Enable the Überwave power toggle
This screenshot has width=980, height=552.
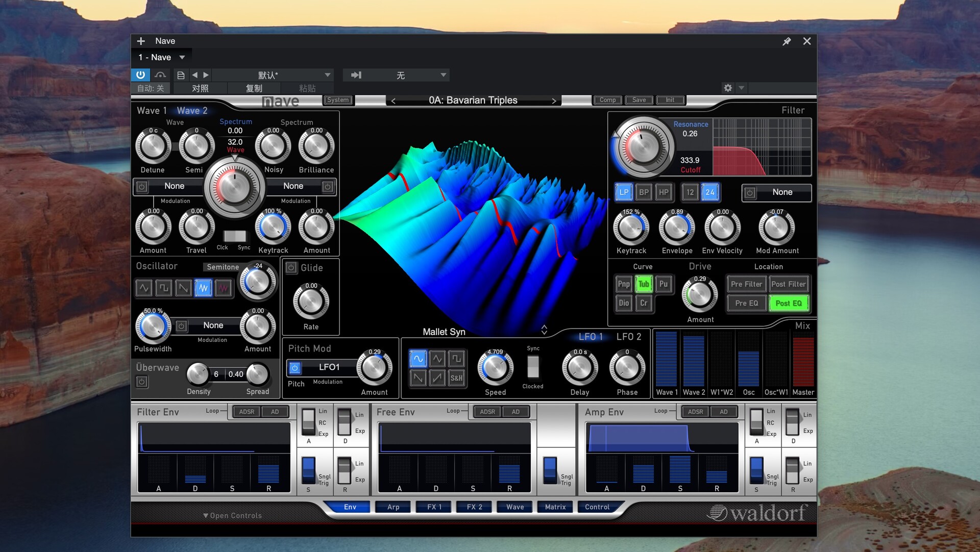(x=142, y=381)
